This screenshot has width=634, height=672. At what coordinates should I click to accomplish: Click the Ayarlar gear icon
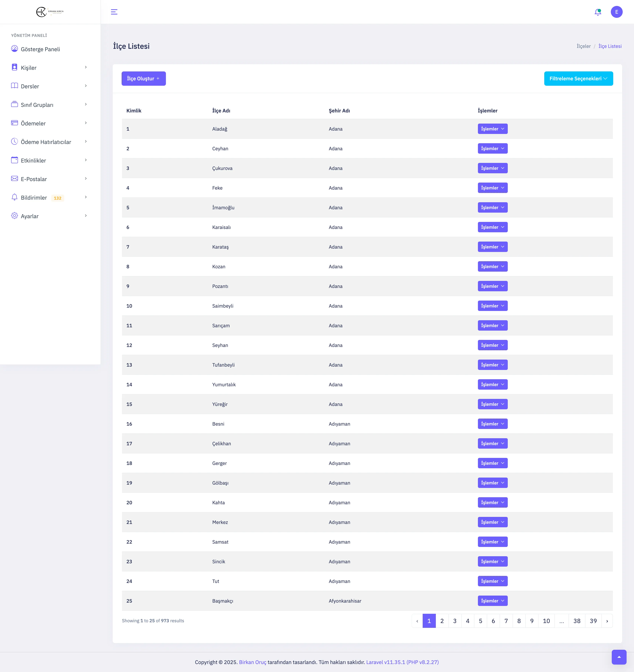click(x=14, y=216)
